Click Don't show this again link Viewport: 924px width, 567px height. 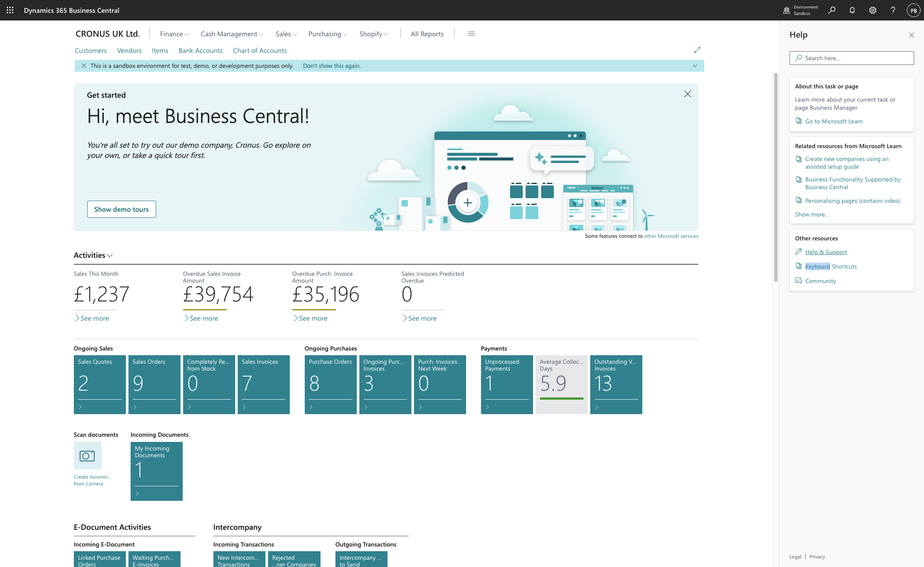[332, 66]
